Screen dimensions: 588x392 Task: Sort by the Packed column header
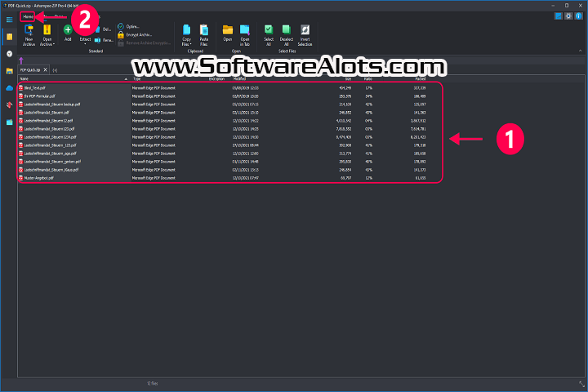[x=421, y=78]
